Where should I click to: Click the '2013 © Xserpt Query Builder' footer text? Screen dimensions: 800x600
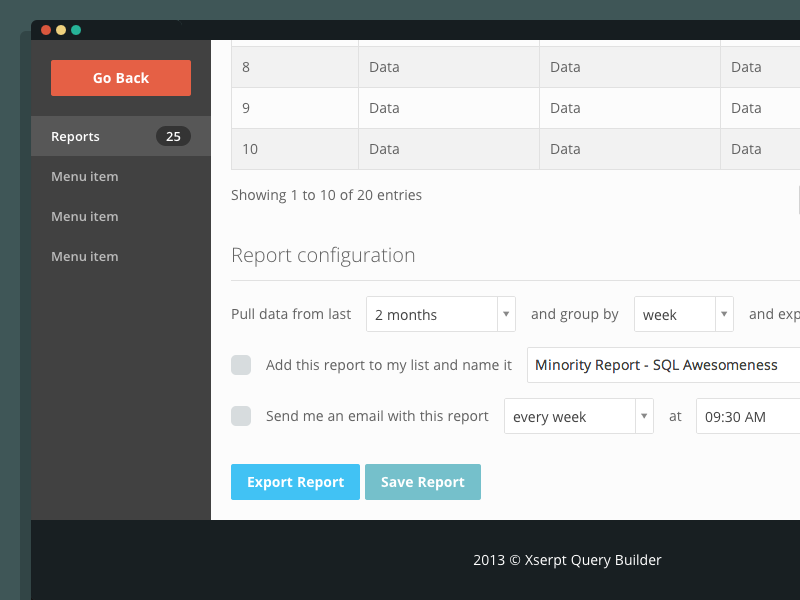(x=567, y=560)
